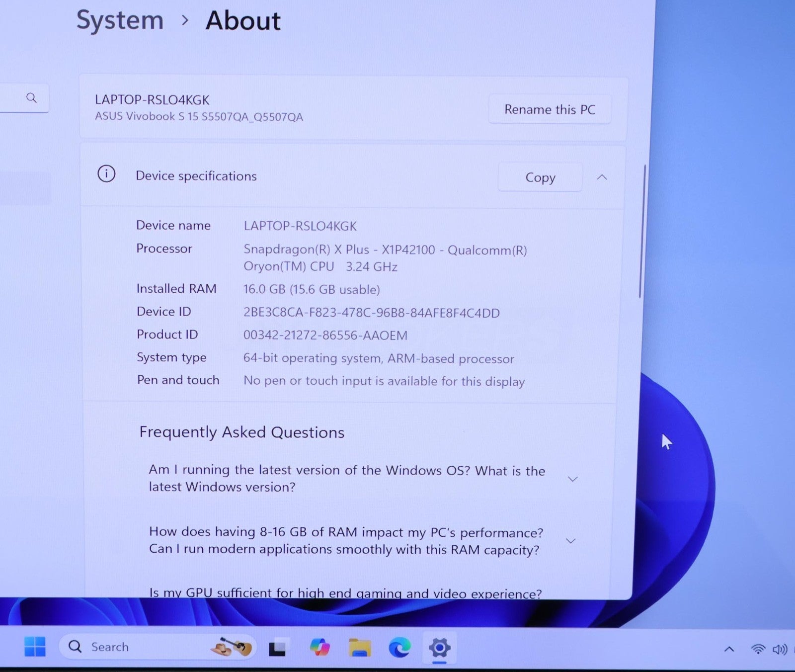Click the volume speaker tray icon
This screenshot has width=795, height=672.
tap(779, 649)
